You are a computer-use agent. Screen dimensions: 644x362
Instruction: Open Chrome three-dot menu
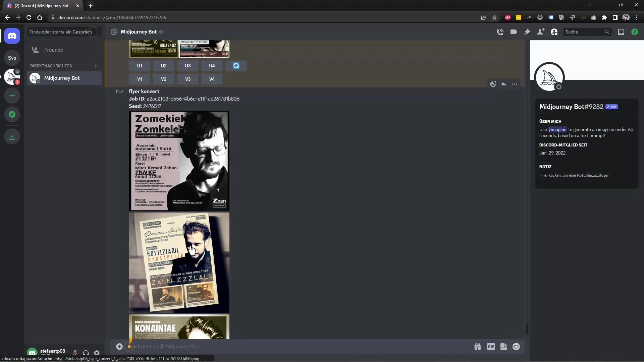point(637,17)
